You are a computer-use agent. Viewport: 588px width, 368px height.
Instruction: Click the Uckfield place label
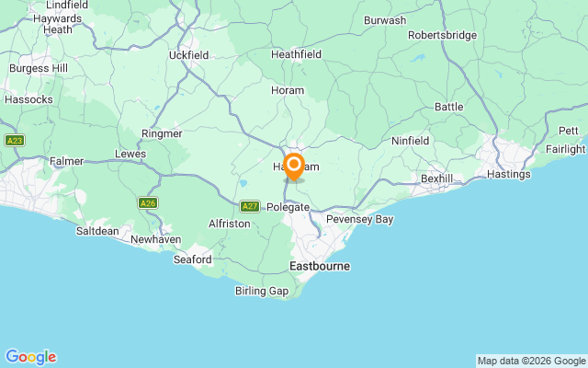(x=188, y=55)
